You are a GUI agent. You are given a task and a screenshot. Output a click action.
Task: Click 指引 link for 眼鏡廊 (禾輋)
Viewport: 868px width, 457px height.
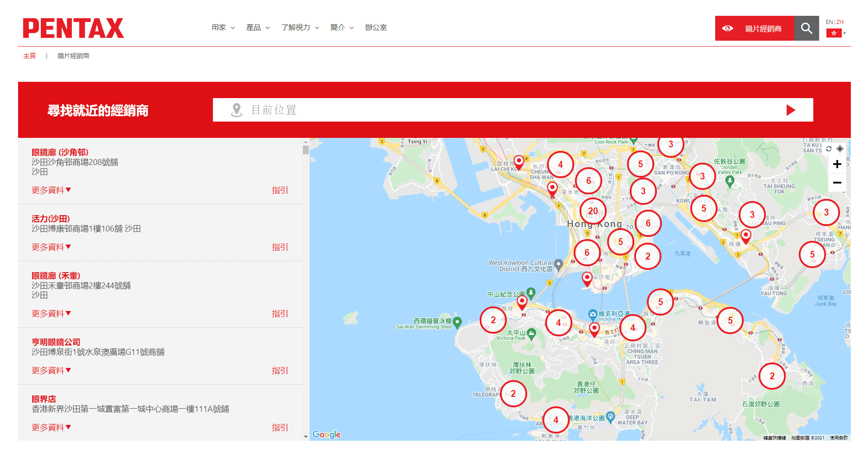[279, 314]
